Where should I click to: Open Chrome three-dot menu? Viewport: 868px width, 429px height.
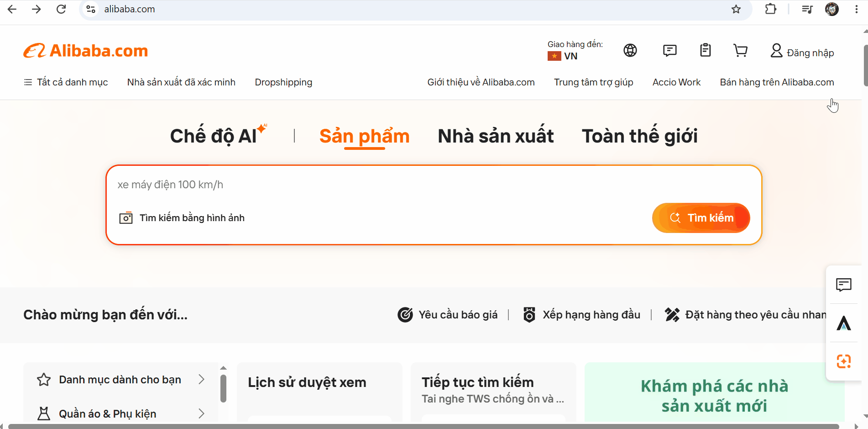(x=856, y=9)
